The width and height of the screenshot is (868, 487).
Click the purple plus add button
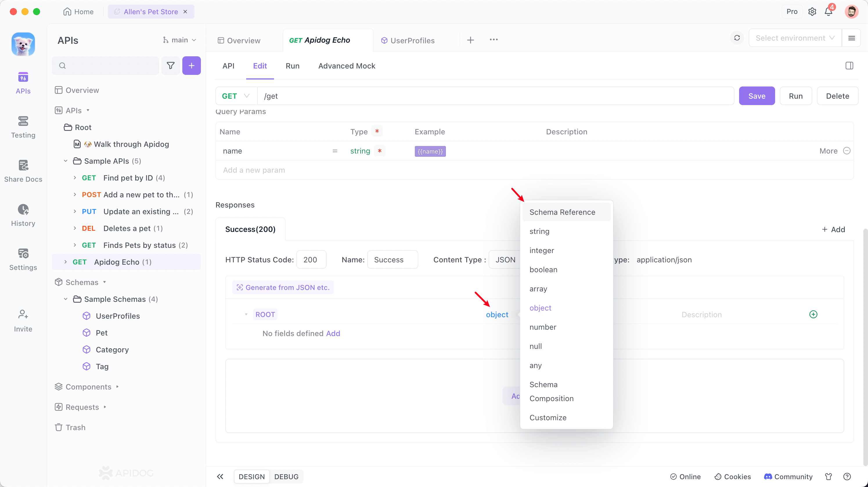coord(191,65)
